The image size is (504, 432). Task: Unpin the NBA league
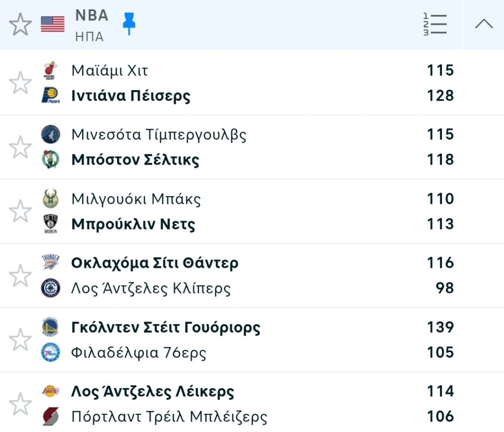pos(129,24)
